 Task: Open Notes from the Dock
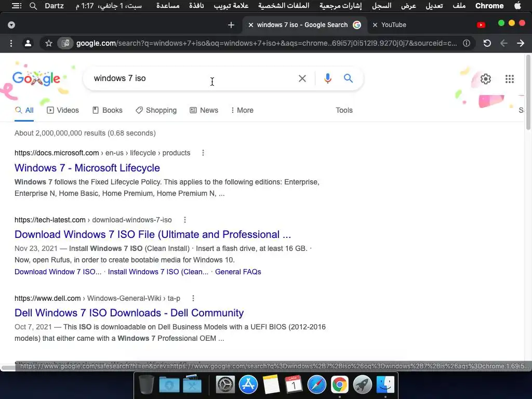click(x=271, y=385)
